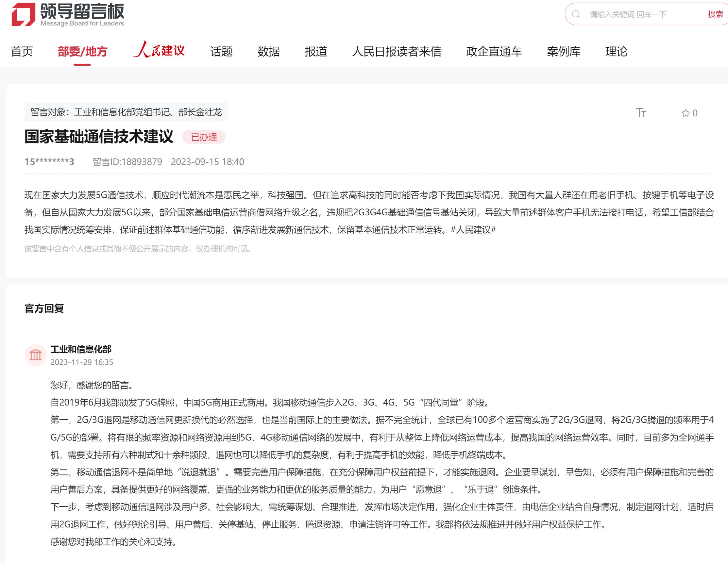The height and width of the screenshot is (564, 728).
Task: Click the post timestamp 2023-09-15 18:40
Action: pos(208,162)
